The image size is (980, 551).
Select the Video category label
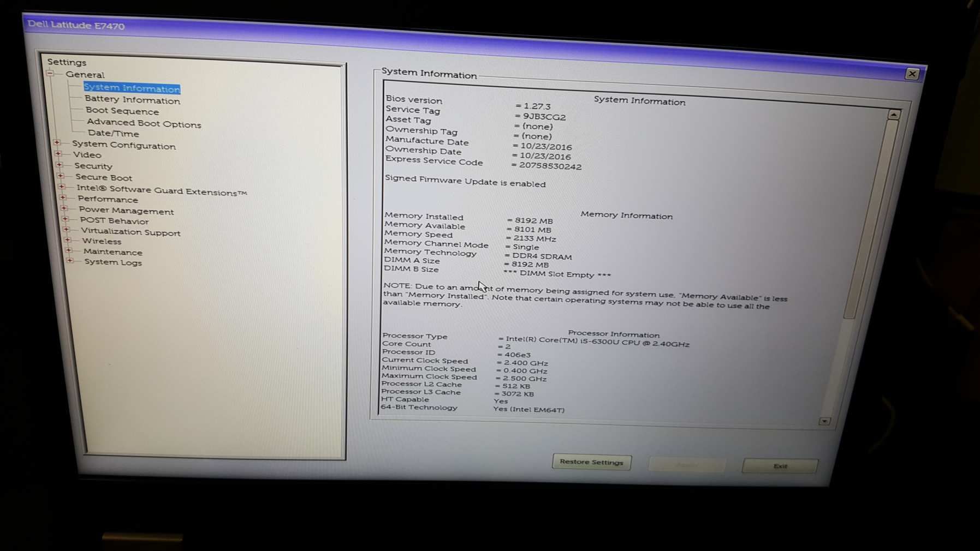click(x=87, y=155)
